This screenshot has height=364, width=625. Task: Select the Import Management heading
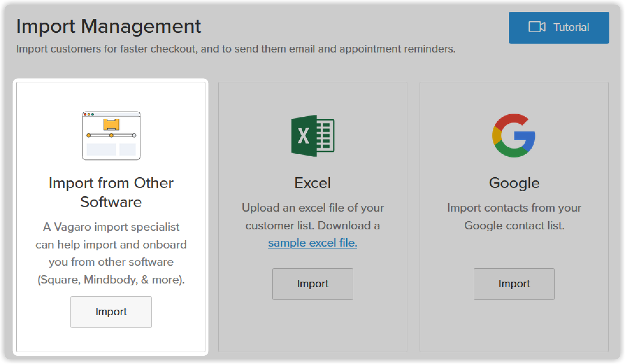pos(109,26)
